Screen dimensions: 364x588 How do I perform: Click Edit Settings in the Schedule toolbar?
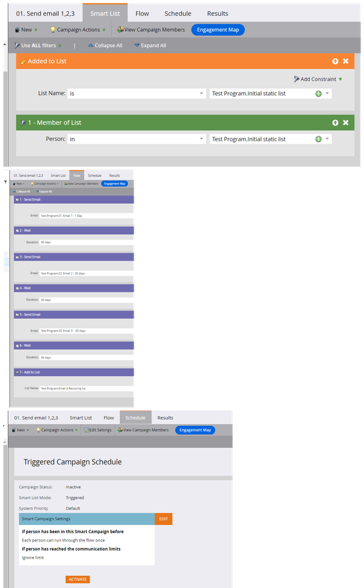(98, 430)
